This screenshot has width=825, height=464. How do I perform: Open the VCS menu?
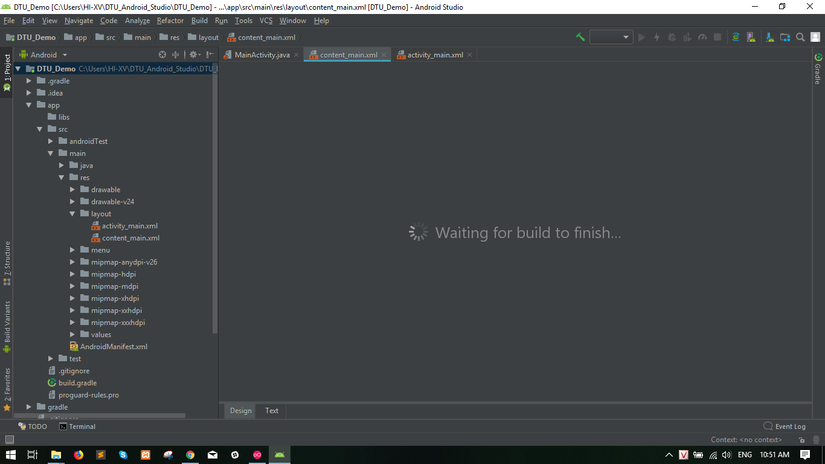[266, 21]
